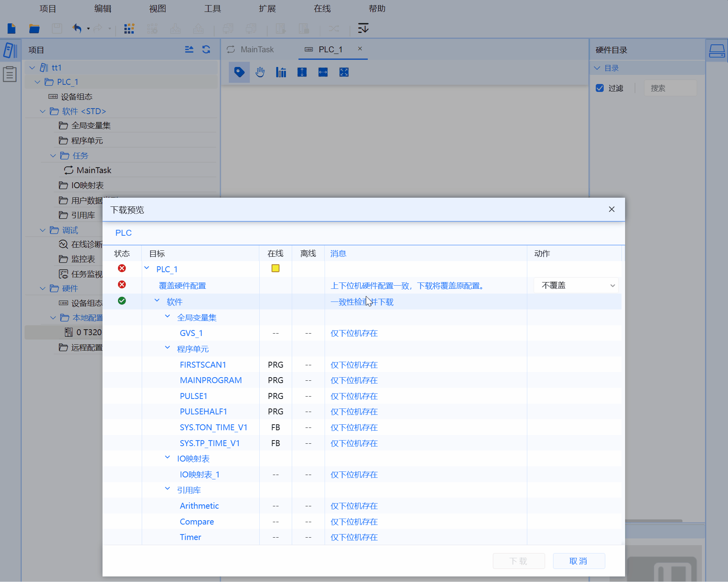Click the colored grid icon in toolbar

point(129,29)
